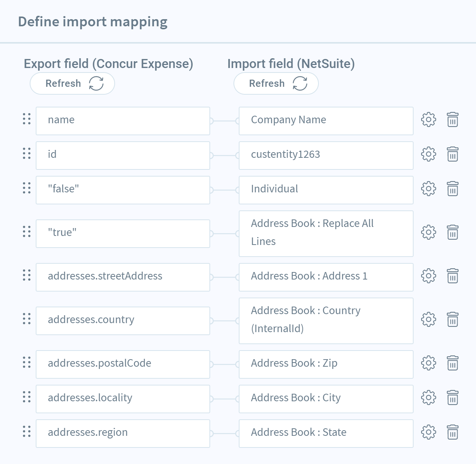The height and width of the screenshot is (464, 476).
Task: Open settings gear for Zip mapping
Action: click(429, 363)
